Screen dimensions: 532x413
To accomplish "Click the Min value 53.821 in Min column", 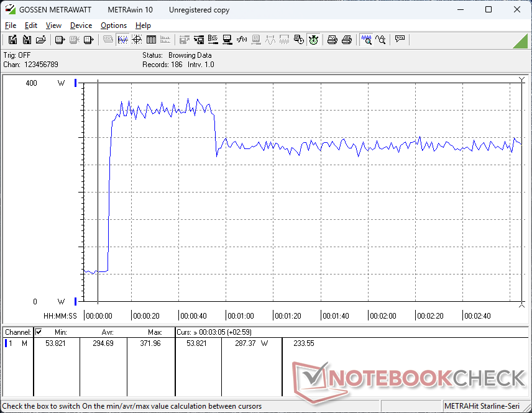I will point(56,343).
